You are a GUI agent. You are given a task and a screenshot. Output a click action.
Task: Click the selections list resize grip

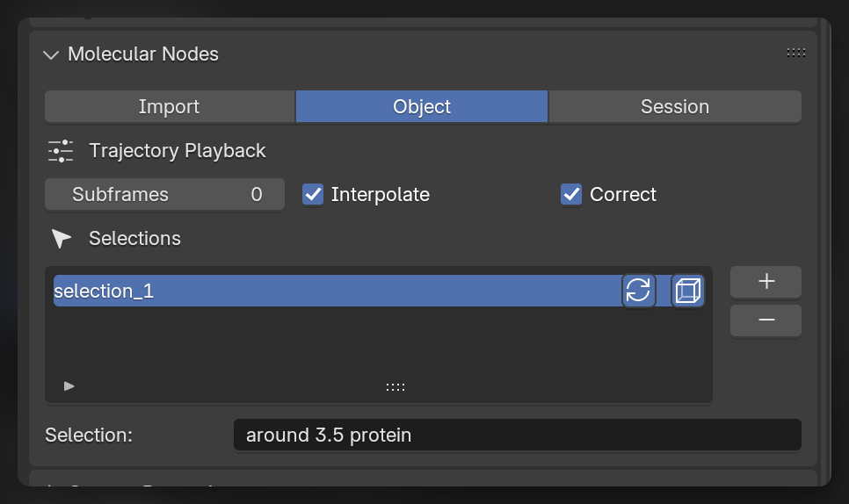coord(395,386)
